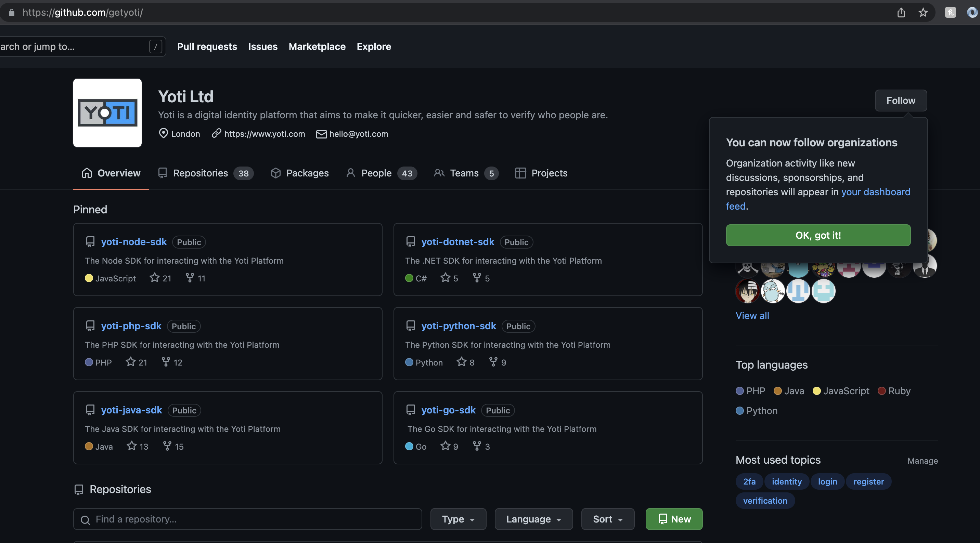The image size is (980, 543).
Task: Open the yoti-python-sdk repository link
Action: [459, 326]
